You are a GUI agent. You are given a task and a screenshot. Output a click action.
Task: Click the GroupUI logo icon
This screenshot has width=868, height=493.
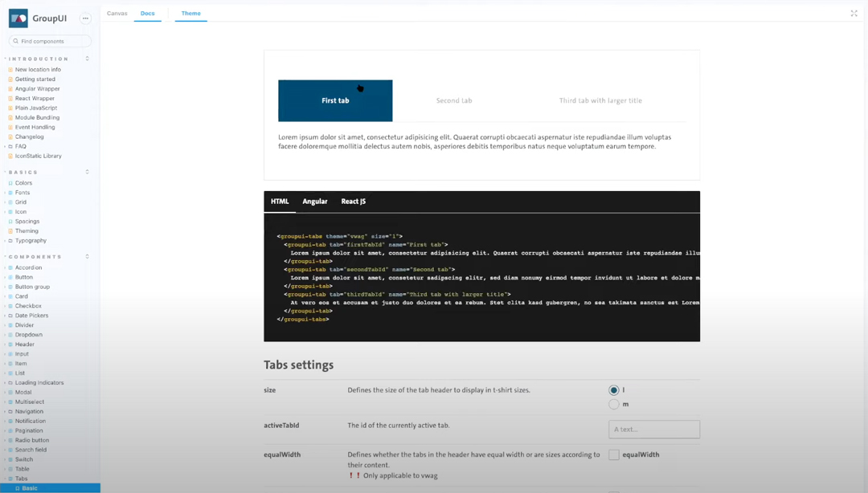click(x=18, y=18)
